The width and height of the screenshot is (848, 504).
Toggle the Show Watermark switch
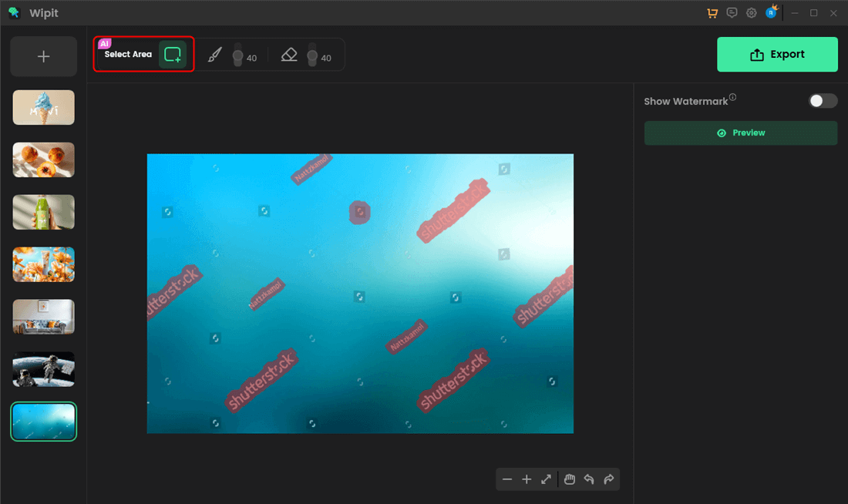(823, 101)
